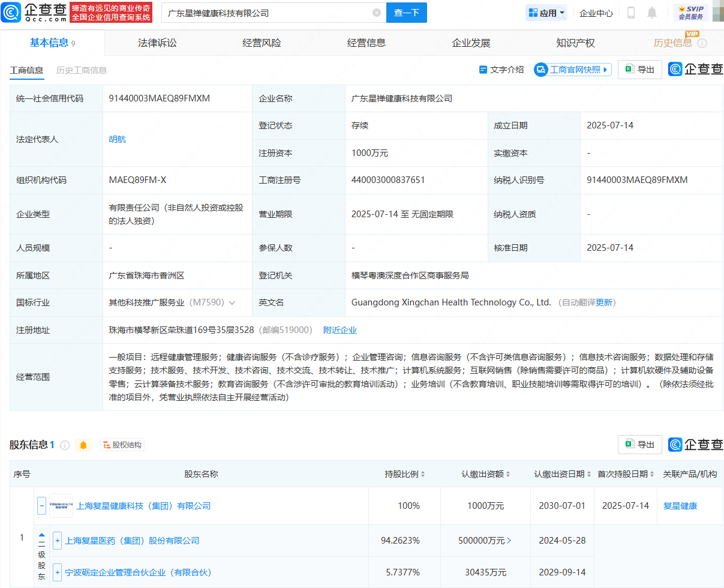724x588 pixels.
Task: Run the search with the 查一下 button
Action: click(x=407, y=13)
